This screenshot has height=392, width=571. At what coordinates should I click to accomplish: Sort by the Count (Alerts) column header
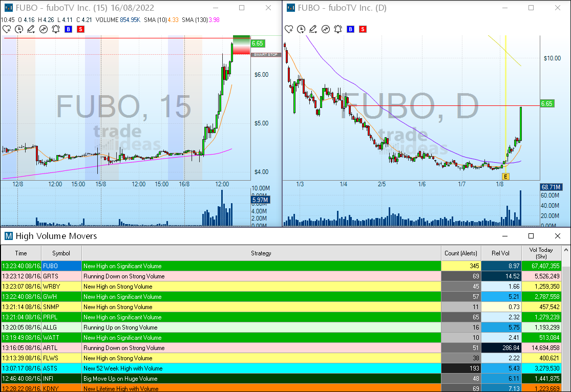point(461,253)
